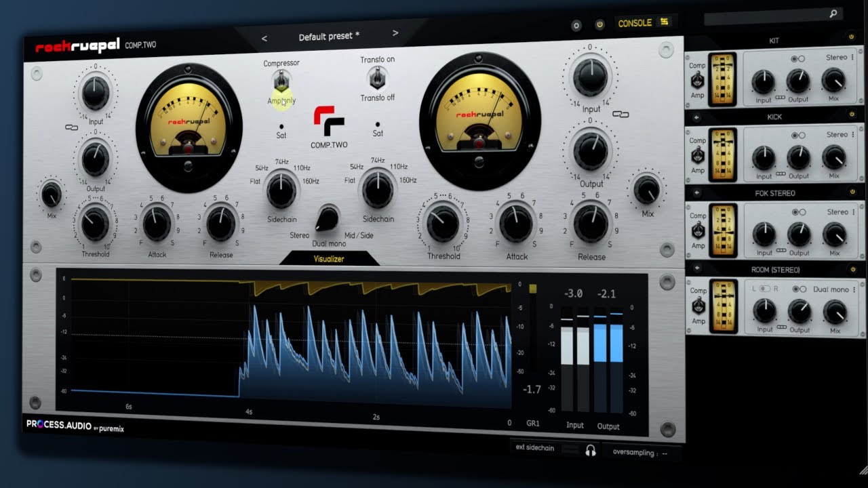
Task: Click the arrow icon left of ROOM (STEREO)
Action: pos(696,269)
